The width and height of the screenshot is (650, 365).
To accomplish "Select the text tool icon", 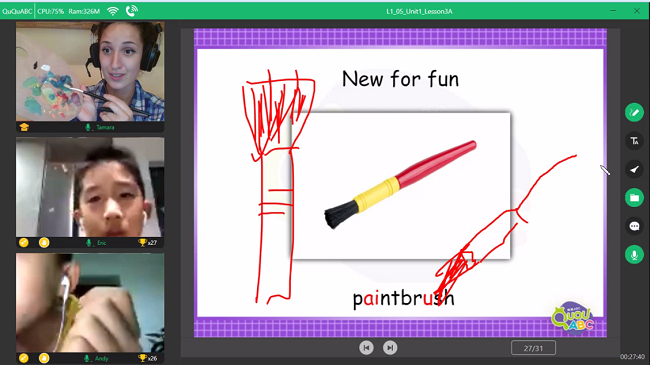I will click(634, 141).
